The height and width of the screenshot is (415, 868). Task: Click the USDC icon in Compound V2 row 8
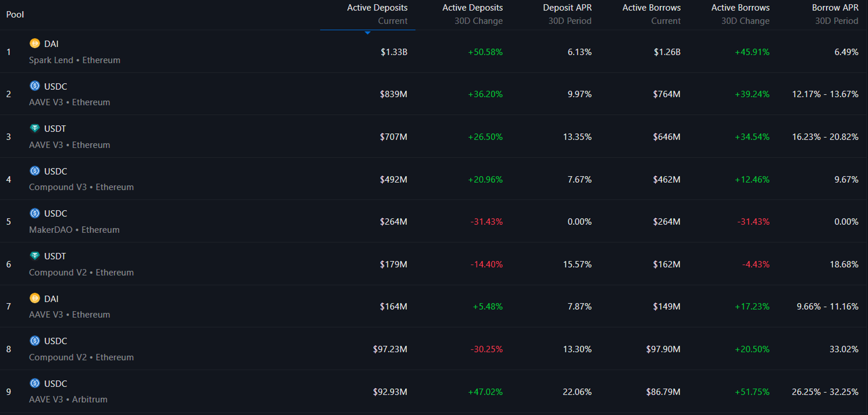click(x=35, y=341)
